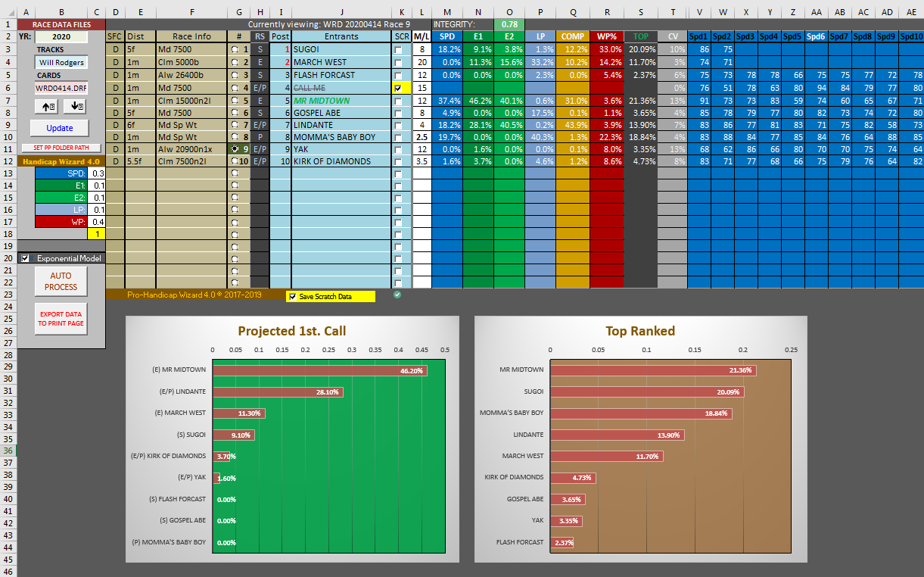Unscratch CALL ME using its SCR checkbox
The width and height of the screenshot is (924, 577).
(x=398, y=88)
